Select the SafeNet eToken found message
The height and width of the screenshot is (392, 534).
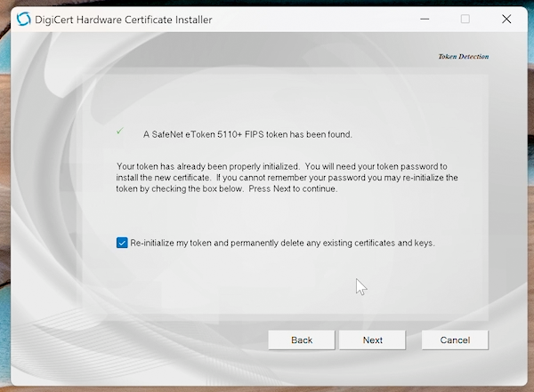coord(248,135)
